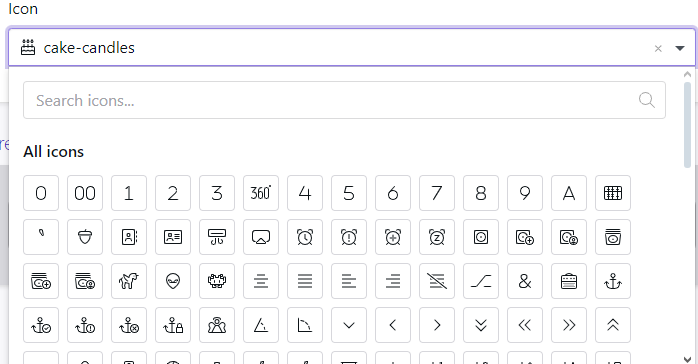Select the alien head icon
698x364 pixels.
pyautogui.click(x=173, y=281)
